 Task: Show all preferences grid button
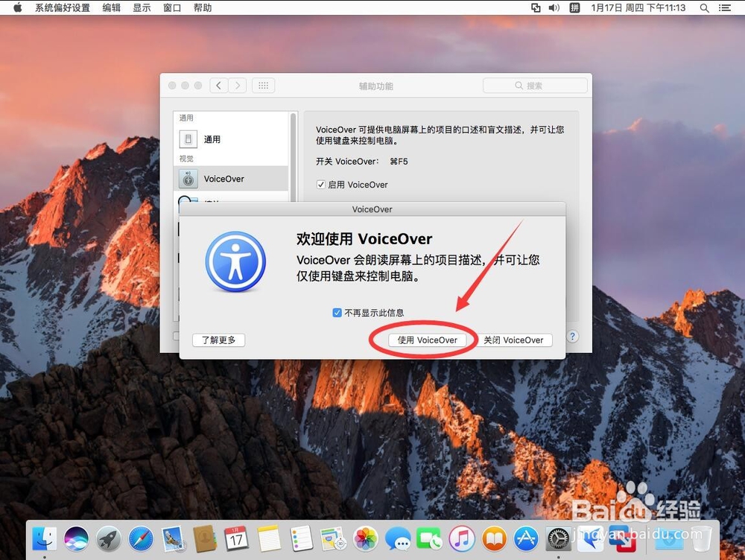click(x=263, y=86)
